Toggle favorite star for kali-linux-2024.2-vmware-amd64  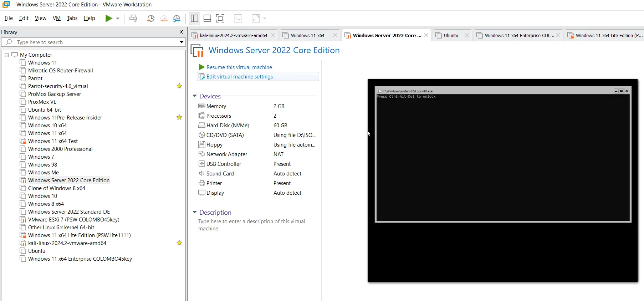click(179, 243)
